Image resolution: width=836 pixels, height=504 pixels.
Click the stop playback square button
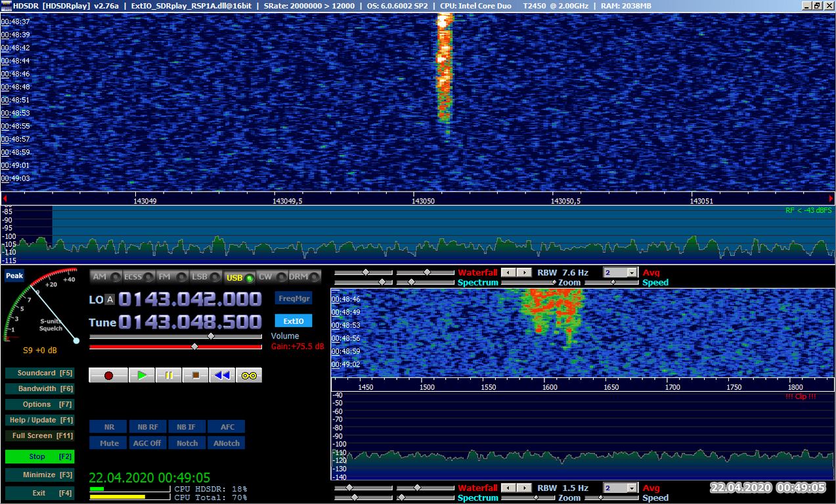(196, 375)
